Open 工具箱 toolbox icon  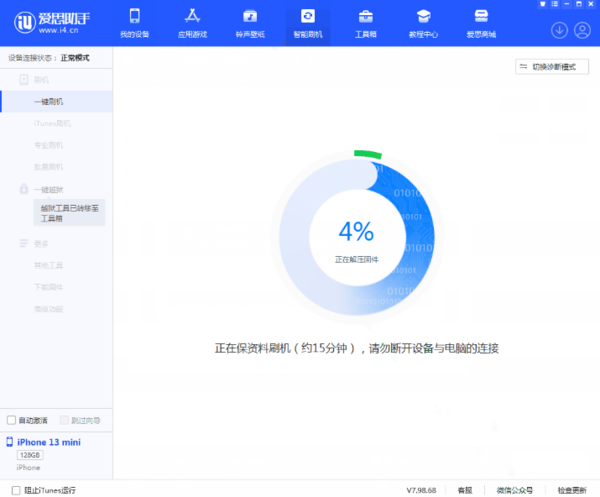tap(366, 17)
